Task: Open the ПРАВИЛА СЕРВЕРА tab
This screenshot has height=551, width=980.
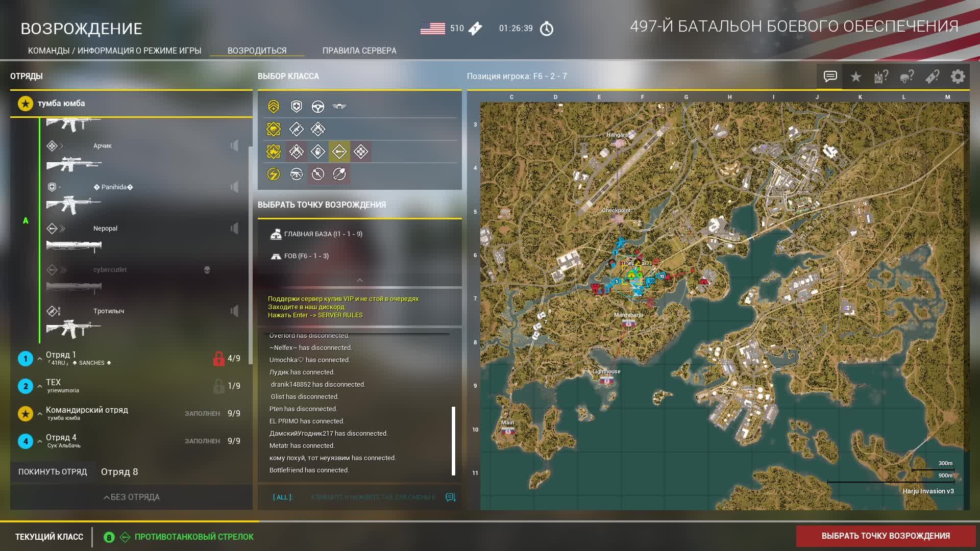Action: [359, 51]
